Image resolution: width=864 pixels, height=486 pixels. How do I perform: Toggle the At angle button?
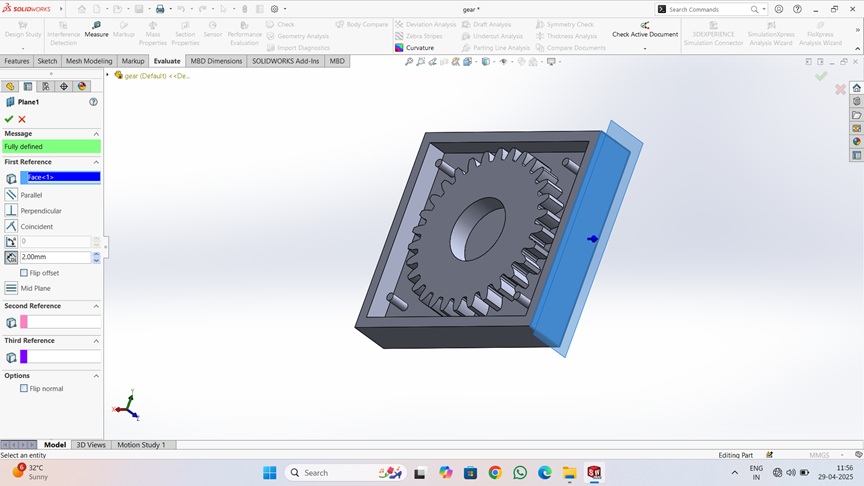pos(11,241)
